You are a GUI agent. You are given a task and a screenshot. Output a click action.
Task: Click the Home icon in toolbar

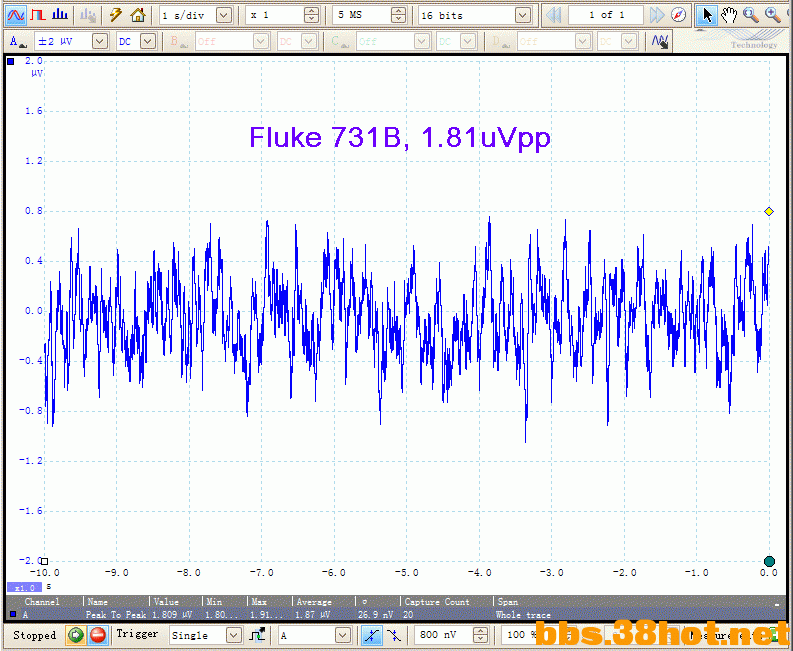click(138, 15)
